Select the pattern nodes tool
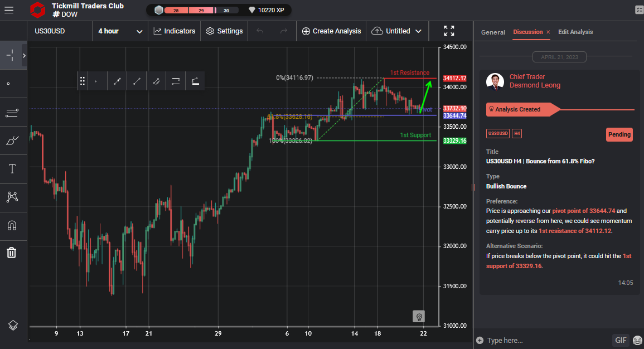The image size is (644, 349). (12, 197)
